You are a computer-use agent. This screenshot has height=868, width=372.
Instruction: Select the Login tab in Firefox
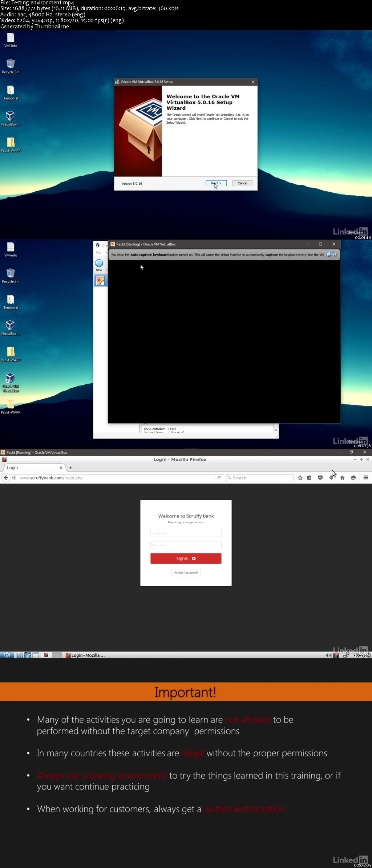(33, 468)
